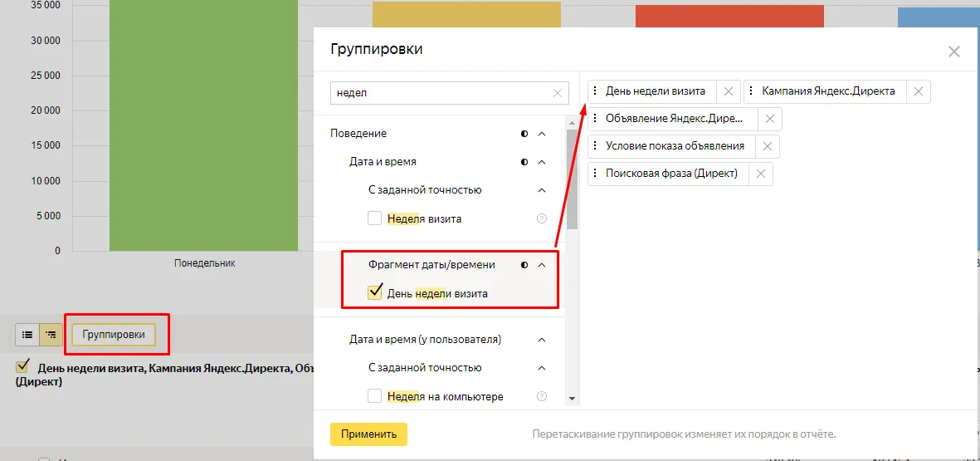Check the 'Неделя на компьютере' checkbox
Screen dimensions: 980x461
pos(375,396)
